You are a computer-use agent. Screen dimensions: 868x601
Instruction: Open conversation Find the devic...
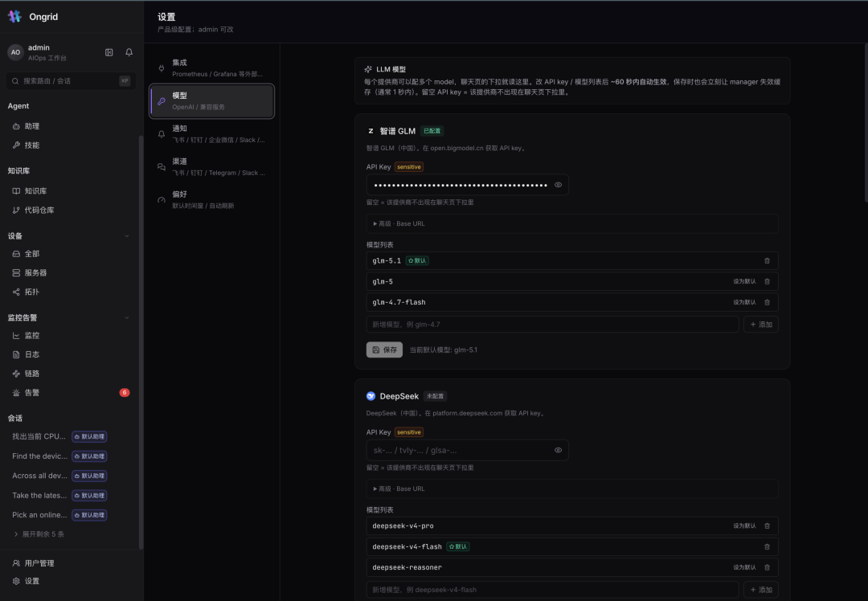[40, 456]
